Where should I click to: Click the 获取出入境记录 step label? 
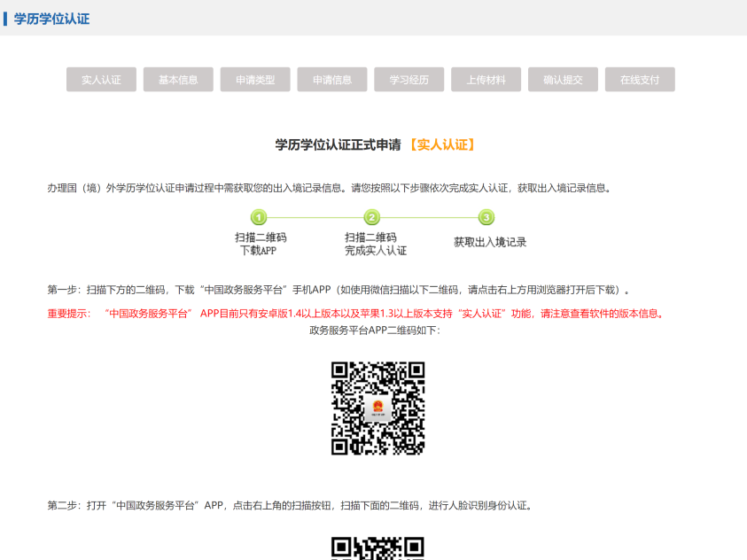click(490, 242)
